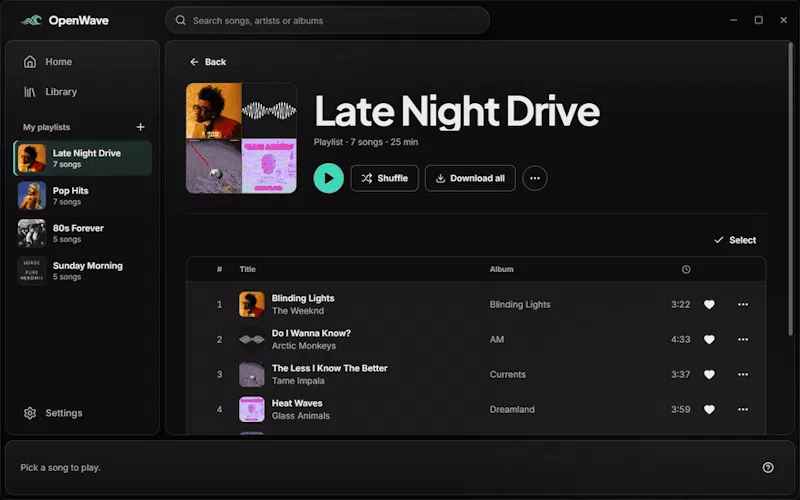The height and width of the screenshot is (500, 800).
Task: Click the back arrow icon
Action: point(194,62)
